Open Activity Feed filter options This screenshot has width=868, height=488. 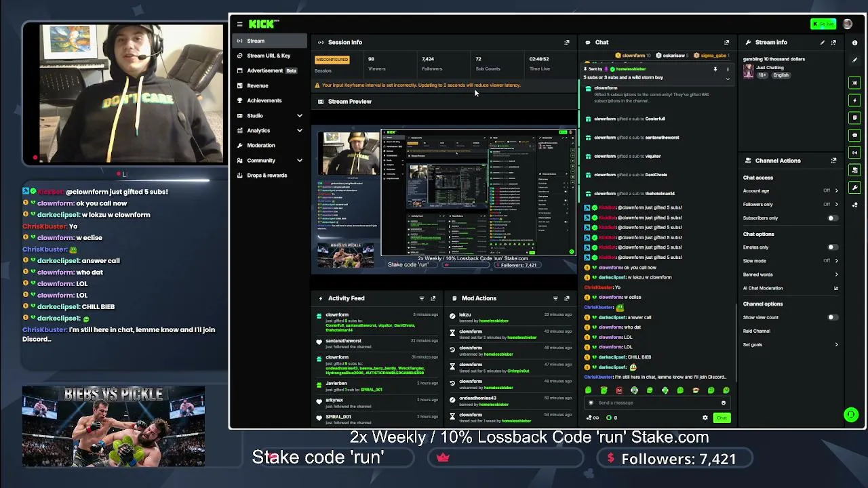point(422,298)
